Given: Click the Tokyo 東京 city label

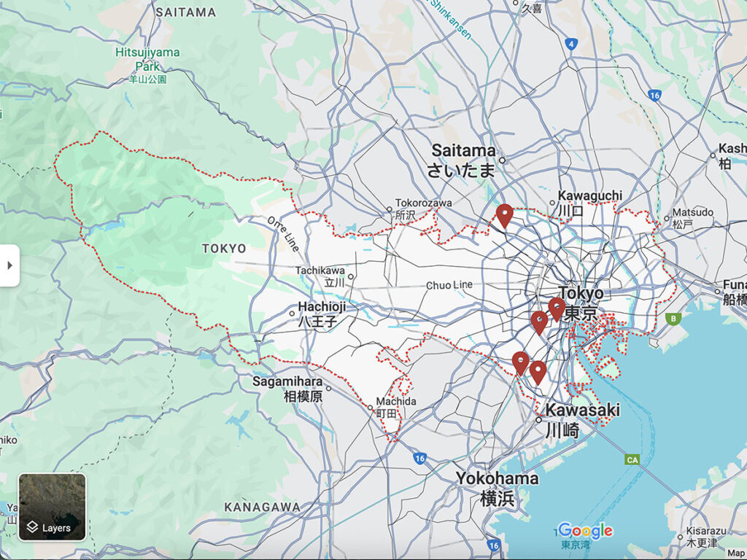Looking at the screenshot, I should (581, 303).
